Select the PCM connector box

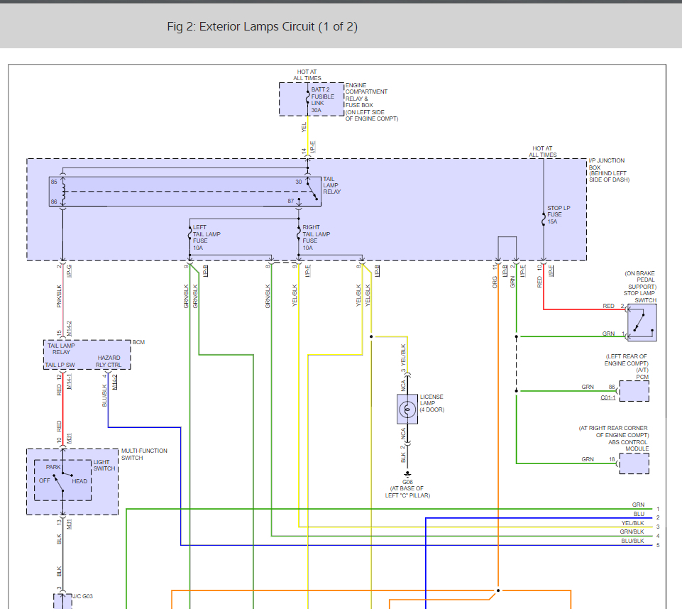633,391
